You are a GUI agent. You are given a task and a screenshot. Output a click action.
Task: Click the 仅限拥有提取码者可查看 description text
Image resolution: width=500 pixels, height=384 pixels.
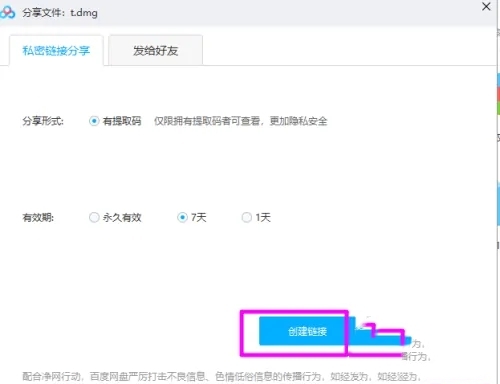tap(240, 121)
